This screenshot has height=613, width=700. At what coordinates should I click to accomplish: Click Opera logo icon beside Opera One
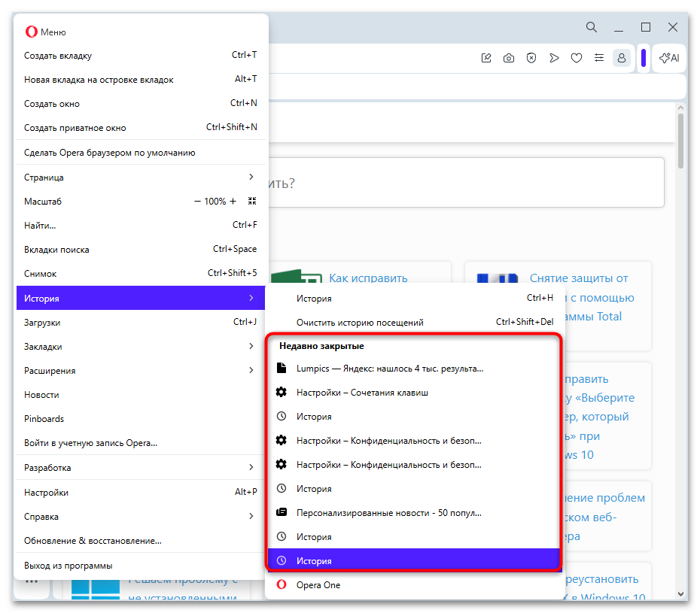(x=282, y=584)
